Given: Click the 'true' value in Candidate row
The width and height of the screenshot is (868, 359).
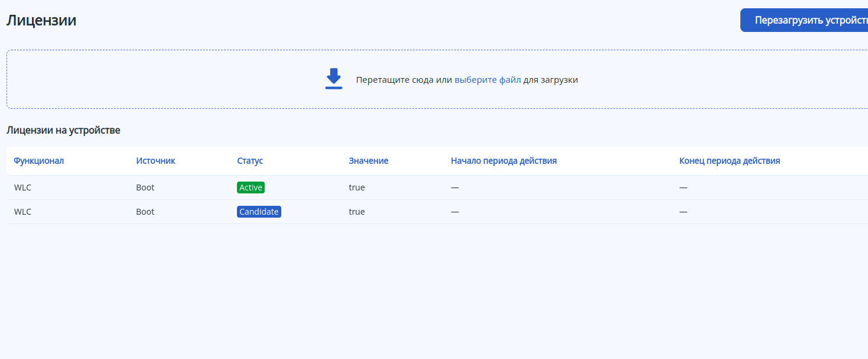Looking at the screenshot, I should click(357, 212).
